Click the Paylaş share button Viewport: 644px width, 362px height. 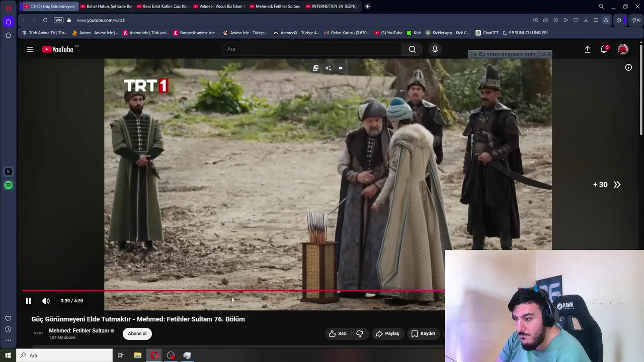(387, 333)
